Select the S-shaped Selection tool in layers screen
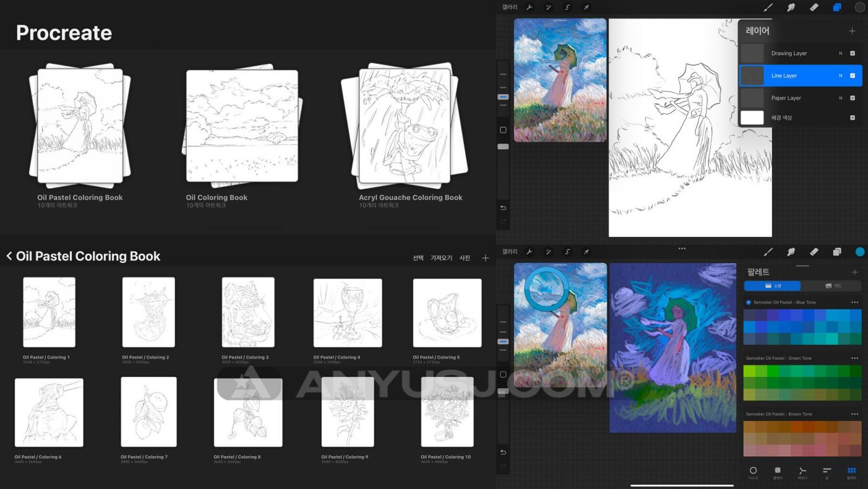Image resolution: width=868 pixels, height=489 pixels. coord(567,7)
